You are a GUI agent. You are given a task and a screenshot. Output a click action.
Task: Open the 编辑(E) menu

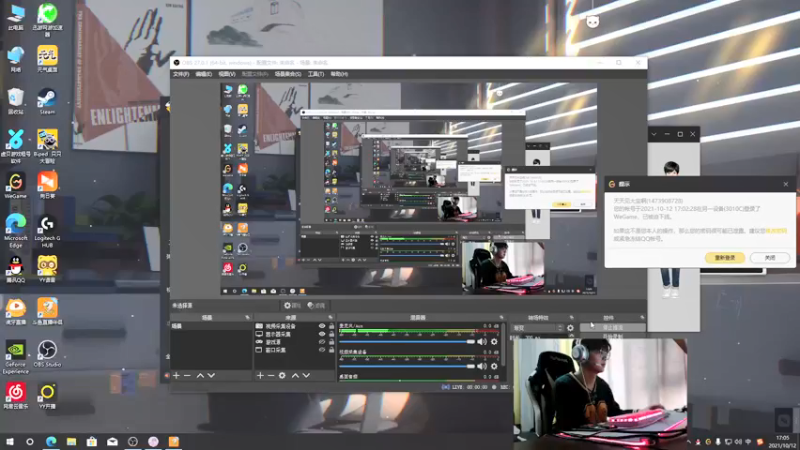(204, 74)
